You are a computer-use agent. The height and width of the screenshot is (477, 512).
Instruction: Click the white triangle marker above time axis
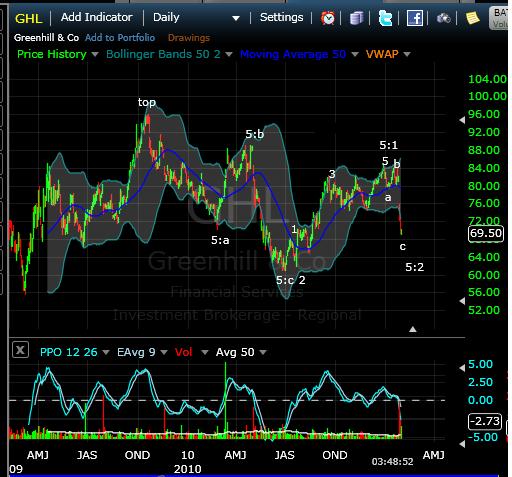click(413, 329)
